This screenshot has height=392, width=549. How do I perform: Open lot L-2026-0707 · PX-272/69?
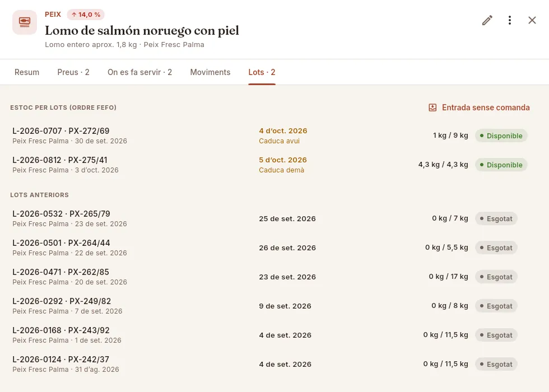tap(269, 136)
